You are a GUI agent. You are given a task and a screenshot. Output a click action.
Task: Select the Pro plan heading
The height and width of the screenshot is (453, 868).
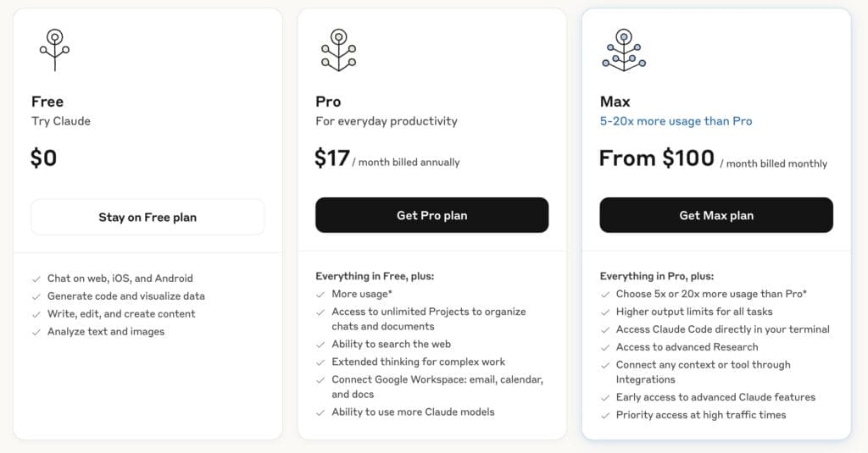[x=328, y=102]
